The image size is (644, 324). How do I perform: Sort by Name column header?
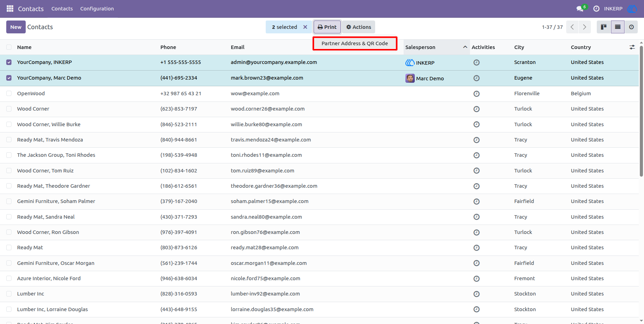(24, 47)
